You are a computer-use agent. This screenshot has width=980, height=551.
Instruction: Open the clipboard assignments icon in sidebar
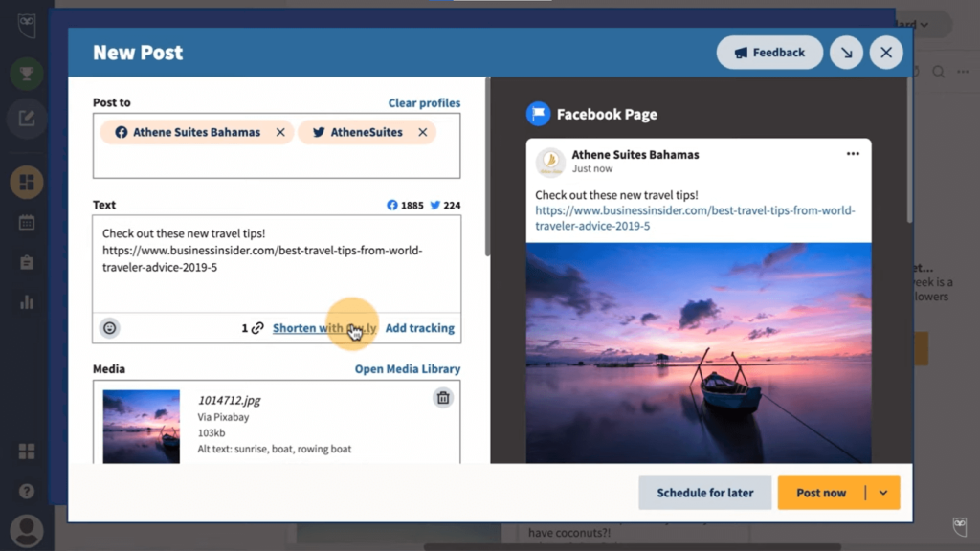click(x=26, y=262)
